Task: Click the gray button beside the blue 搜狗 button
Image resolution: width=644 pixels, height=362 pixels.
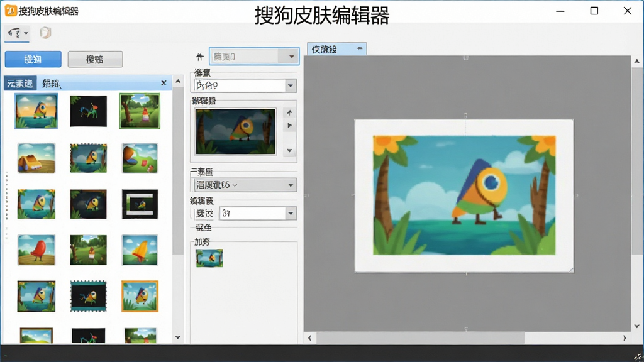Action: [x=95, y=59]
